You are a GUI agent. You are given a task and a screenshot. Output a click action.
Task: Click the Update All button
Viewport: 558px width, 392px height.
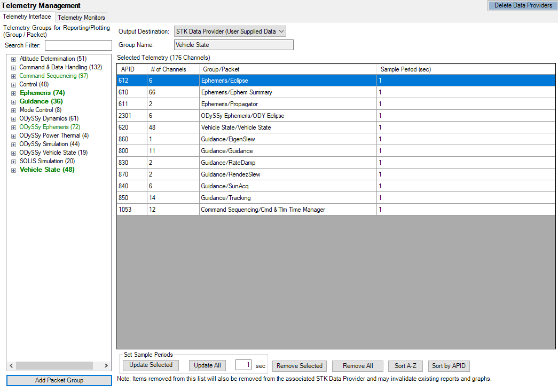(207, 365)
